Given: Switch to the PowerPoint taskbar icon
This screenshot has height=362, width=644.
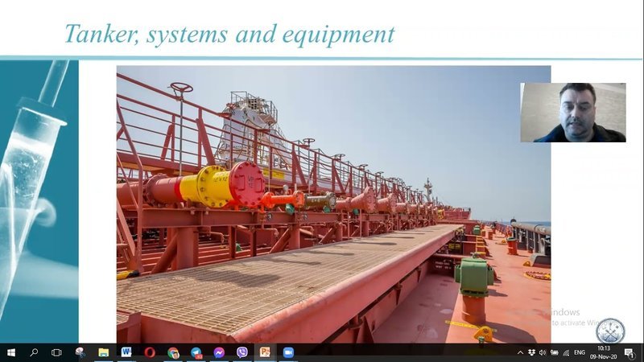Looking at the screenshot, I should pos(265,352).
